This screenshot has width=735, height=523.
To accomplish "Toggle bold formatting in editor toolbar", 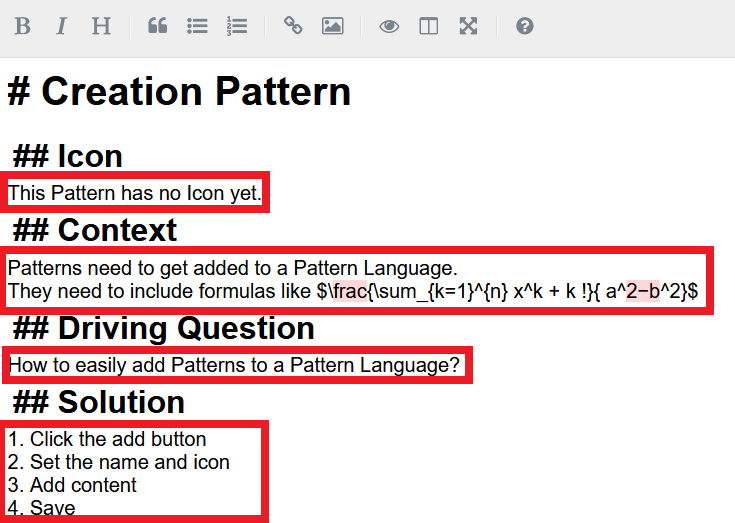I will 22,26.
